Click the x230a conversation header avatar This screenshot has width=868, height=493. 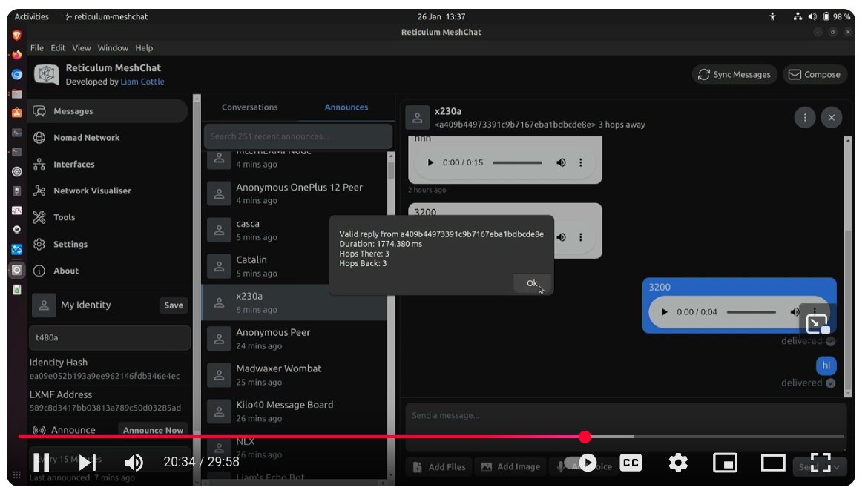[418, 117]
